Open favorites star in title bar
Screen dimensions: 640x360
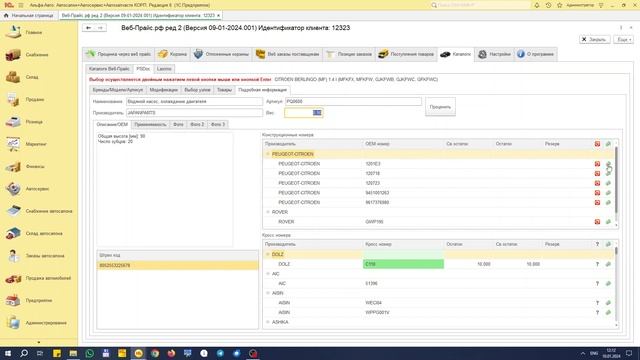pos(560,5)
